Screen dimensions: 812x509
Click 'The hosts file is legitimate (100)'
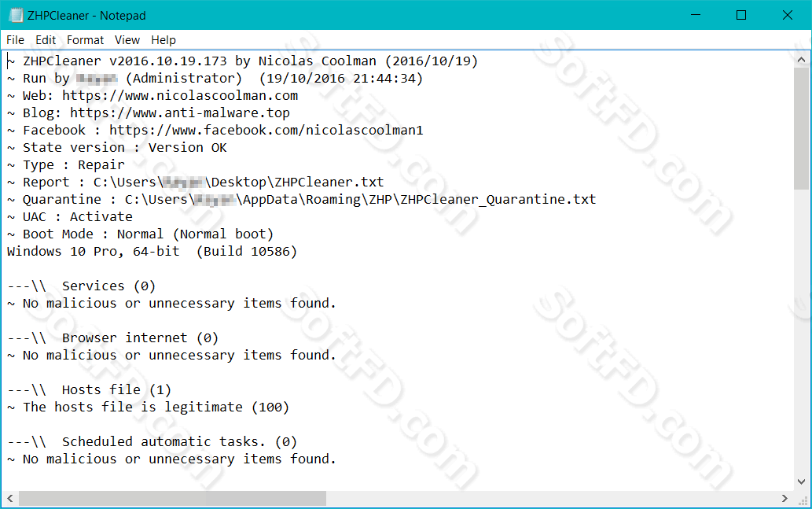point(156,408)
